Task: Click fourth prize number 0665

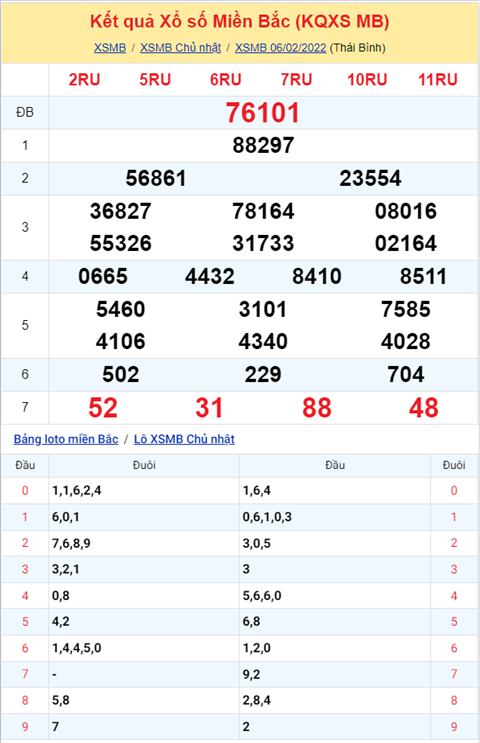Action: point(103,277)
